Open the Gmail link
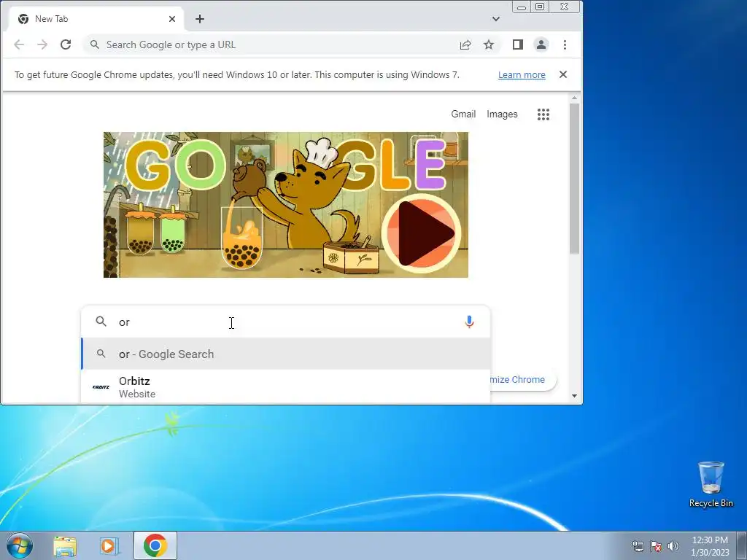Viewport: 747px width, 560px height. [x=463, y=114]
